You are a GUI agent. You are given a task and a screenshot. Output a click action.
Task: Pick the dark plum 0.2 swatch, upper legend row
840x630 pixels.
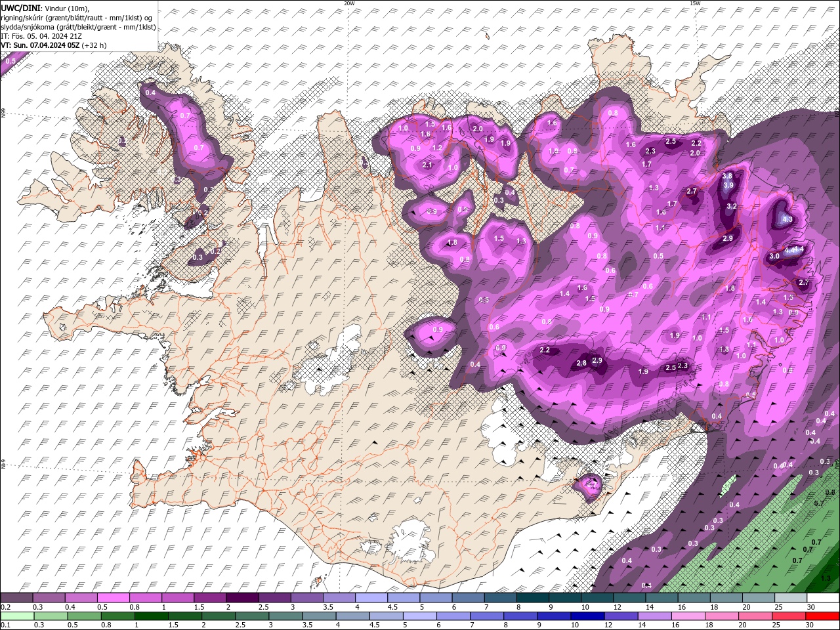[16, 598]
